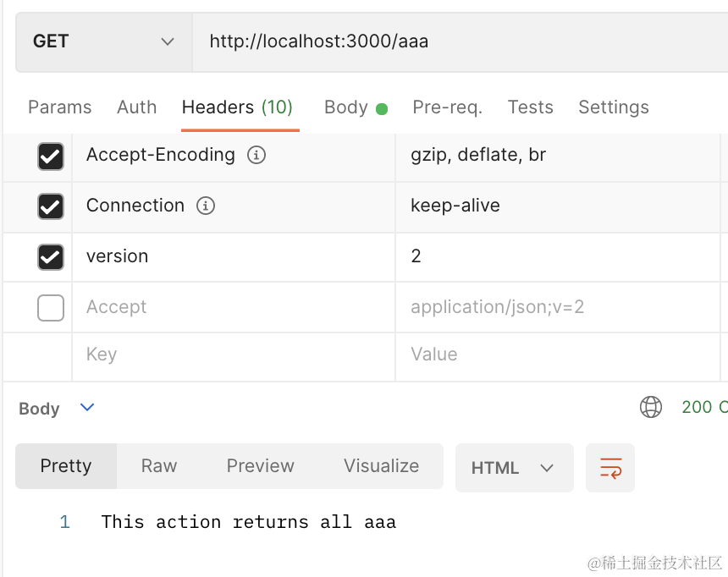Click the request URL field

[x=457, y=41]
